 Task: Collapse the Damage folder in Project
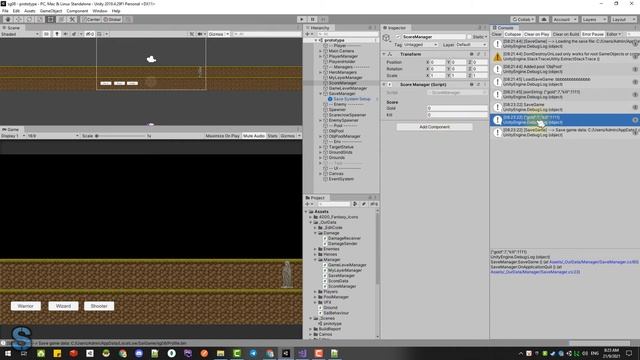click(x=316, y=233)
